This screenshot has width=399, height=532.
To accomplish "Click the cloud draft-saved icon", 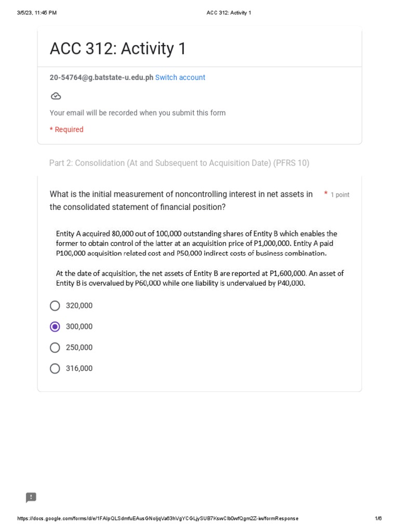I will click(x=56, y=96).
